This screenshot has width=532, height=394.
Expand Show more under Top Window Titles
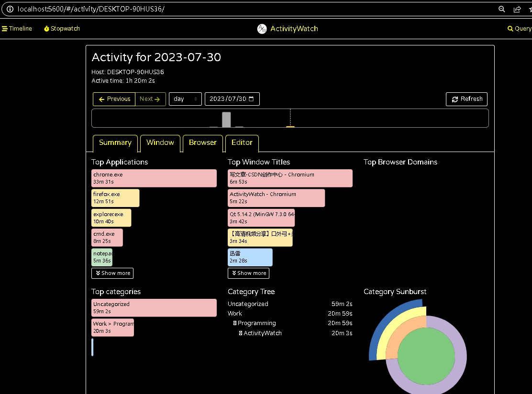[248, 274]
